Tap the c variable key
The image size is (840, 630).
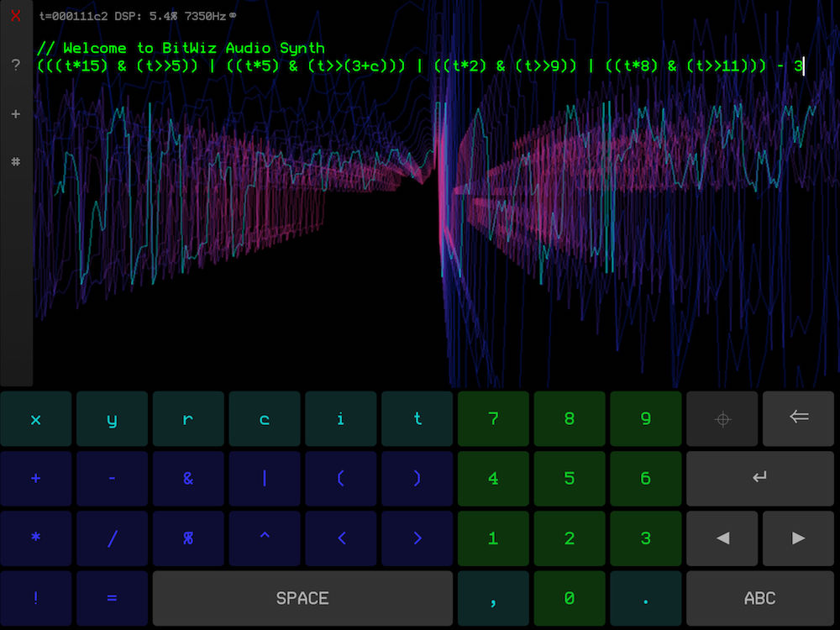point(265,418)
